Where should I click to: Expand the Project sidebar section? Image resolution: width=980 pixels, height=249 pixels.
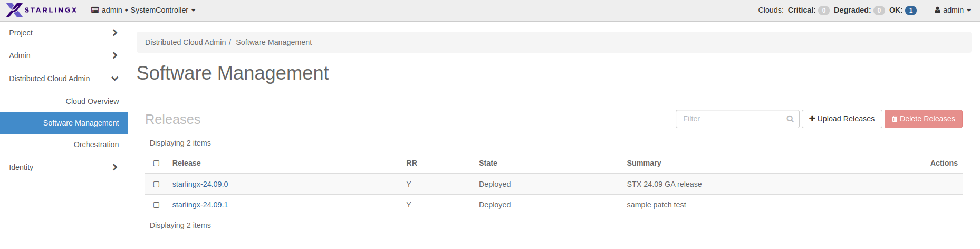63,33
